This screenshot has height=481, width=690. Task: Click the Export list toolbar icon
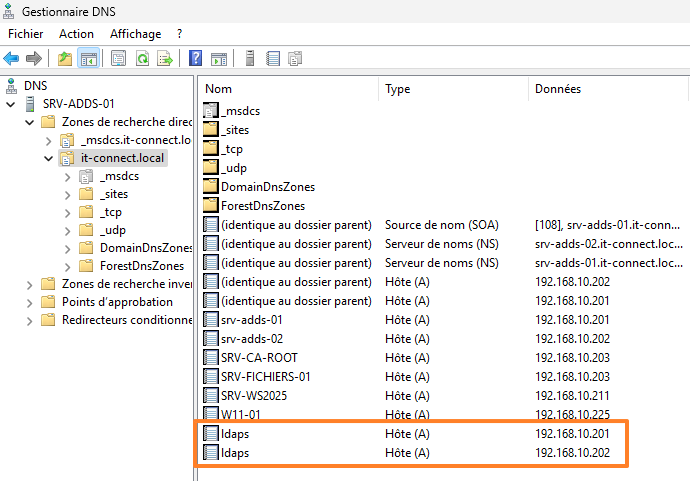(x=165, y=58)
